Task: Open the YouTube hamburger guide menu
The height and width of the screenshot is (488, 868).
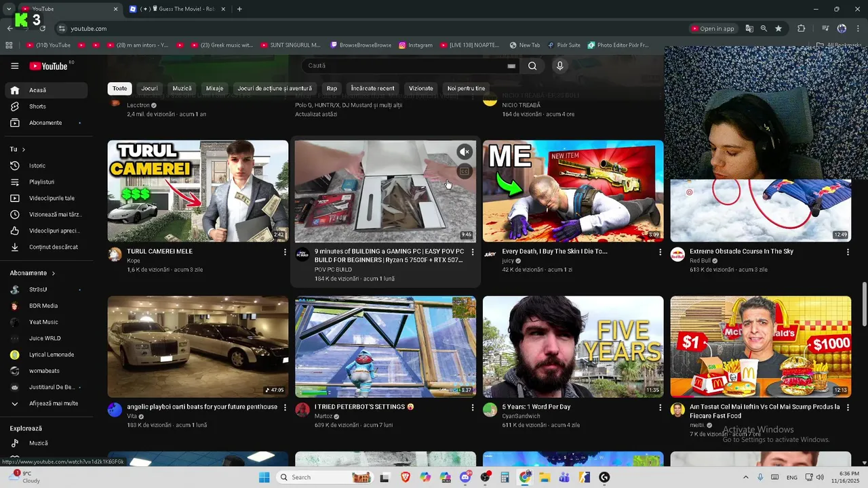Action: pos(15,66)
